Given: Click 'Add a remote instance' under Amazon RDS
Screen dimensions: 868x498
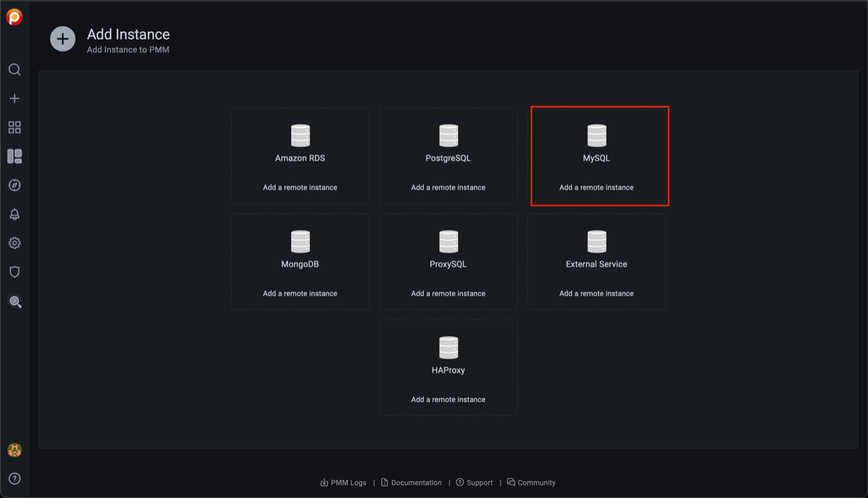Looking at the screenshot, I should coord(300,187).
